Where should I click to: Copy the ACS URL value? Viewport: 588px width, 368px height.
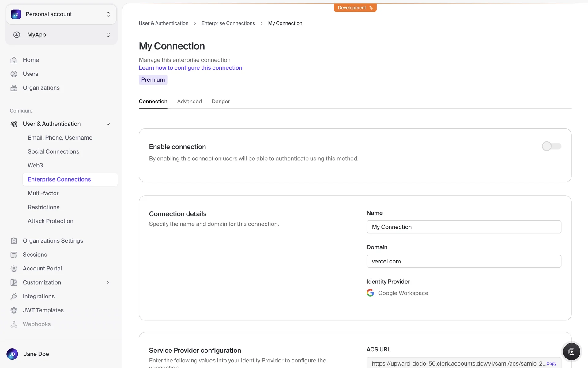(551, 363)
